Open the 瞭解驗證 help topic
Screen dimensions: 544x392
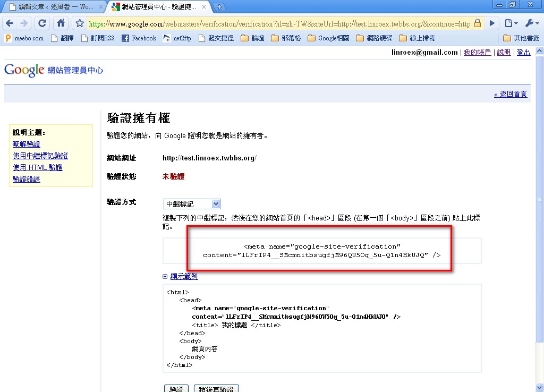click(27, 144)
